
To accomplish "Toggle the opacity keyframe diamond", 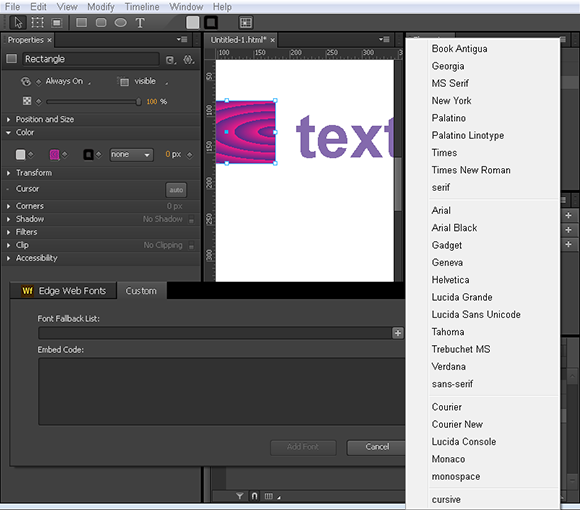I will point(38,101).
